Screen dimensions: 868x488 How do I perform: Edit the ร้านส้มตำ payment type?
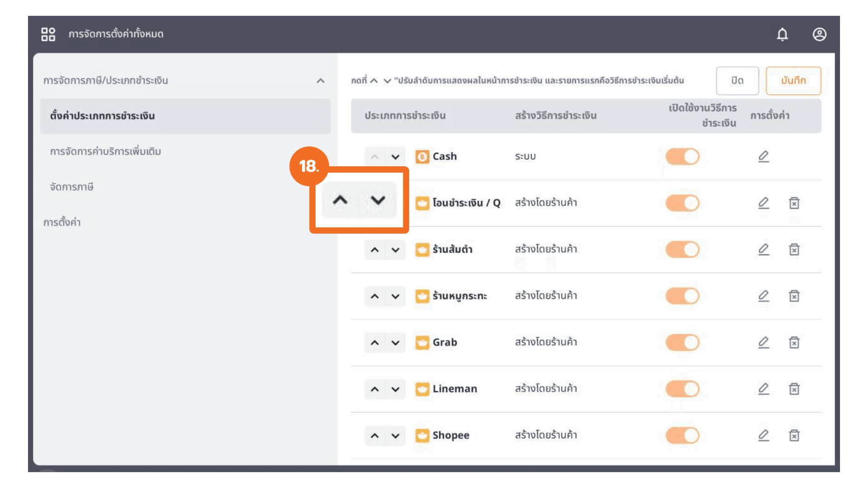pos(763,249)
